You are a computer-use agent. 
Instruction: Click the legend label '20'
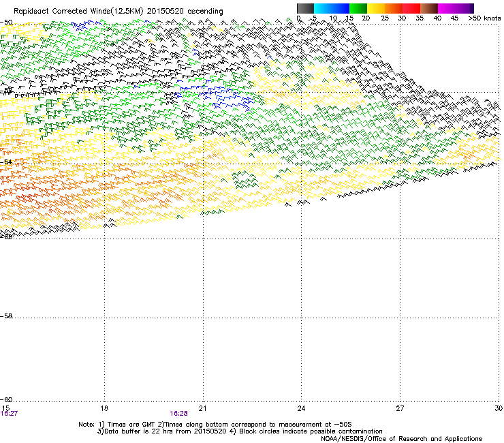click(366, 18)
